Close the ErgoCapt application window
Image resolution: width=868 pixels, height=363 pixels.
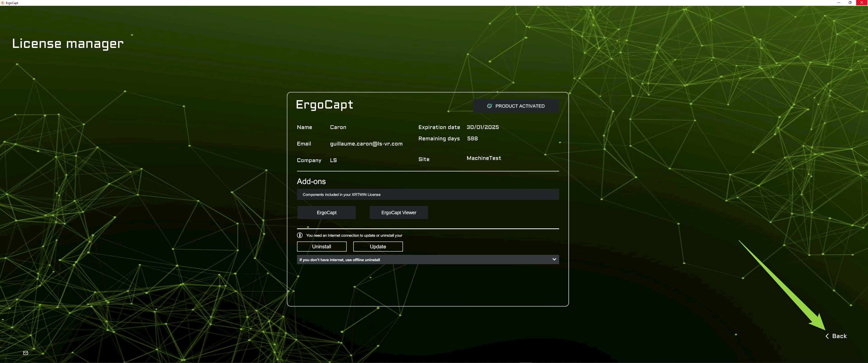(x=862, y=3)
